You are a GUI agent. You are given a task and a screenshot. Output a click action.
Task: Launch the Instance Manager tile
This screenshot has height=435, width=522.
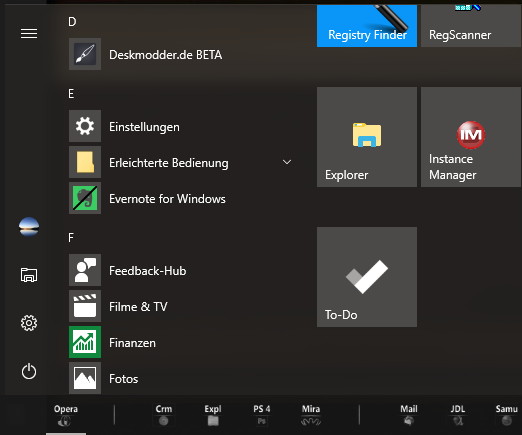[471, 137]
